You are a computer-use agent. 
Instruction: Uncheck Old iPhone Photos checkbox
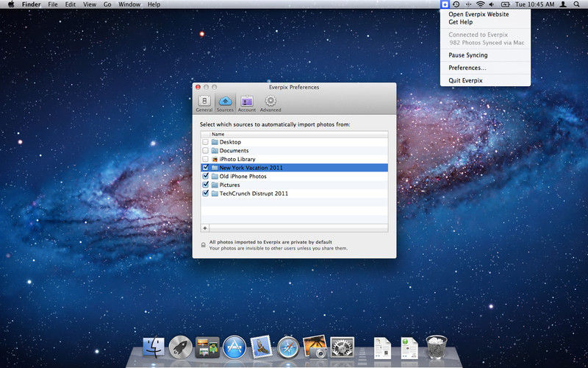(205, 176)
